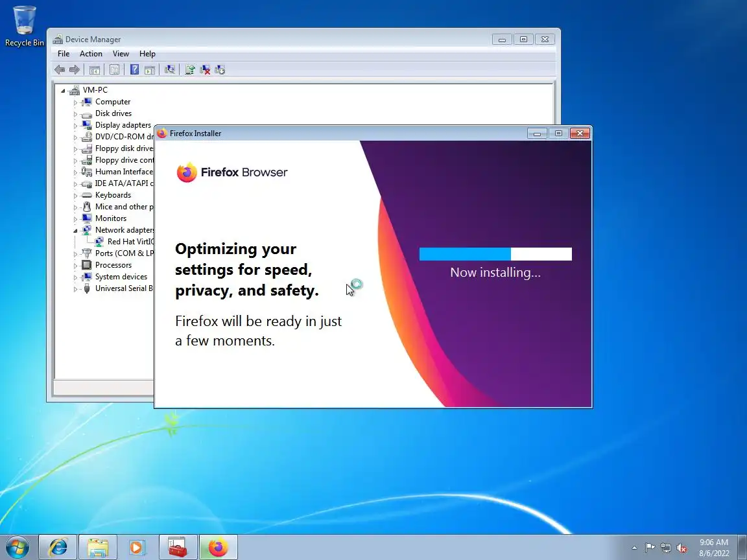Click the muted volume speaker icon
Viewport: 747px width, 560px height.
click(x=682, y=548)
